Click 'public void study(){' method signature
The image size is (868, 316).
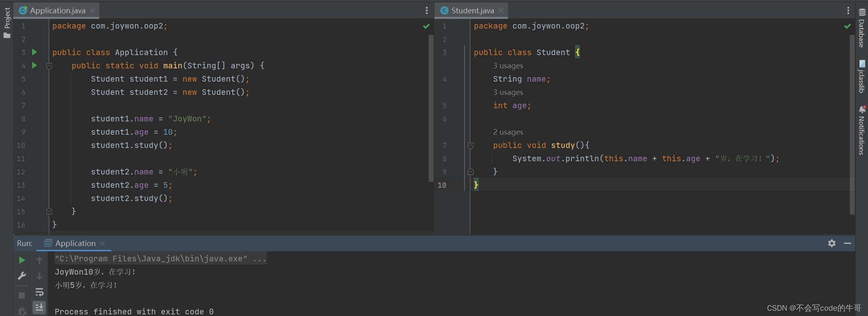point(541,145)
